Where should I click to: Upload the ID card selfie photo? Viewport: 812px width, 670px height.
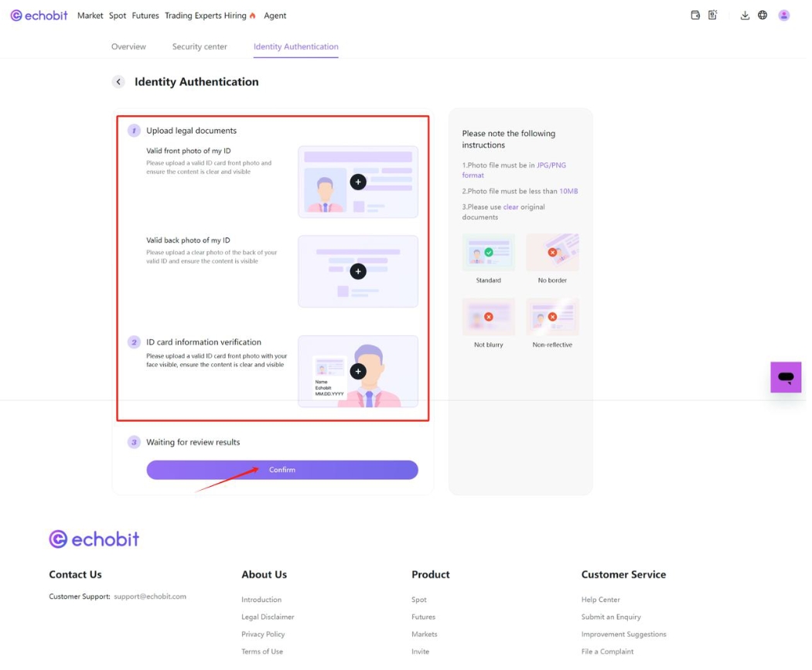357,372
